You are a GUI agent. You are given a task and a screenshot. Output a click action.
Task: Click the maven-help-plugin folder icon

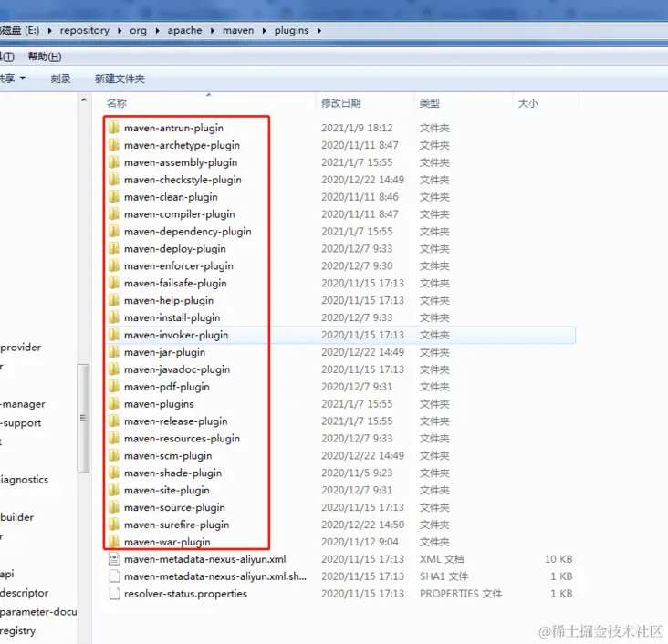click(114, 300)
